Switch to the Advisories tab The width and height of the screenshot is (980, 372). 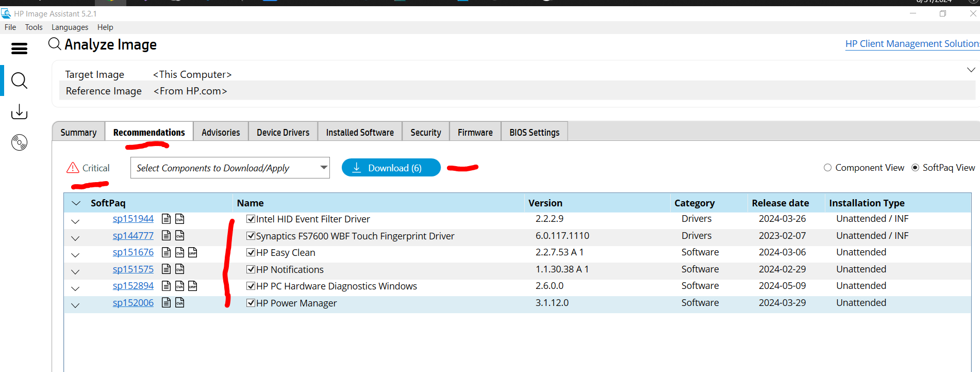221,132
